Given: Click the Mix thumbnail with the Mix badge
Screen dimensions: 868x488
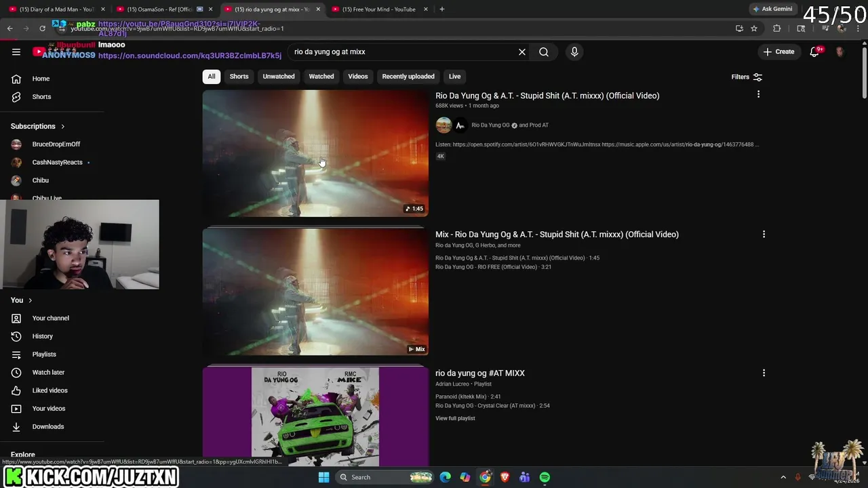Looking at the screenshot, I should [x=315, y=292].
